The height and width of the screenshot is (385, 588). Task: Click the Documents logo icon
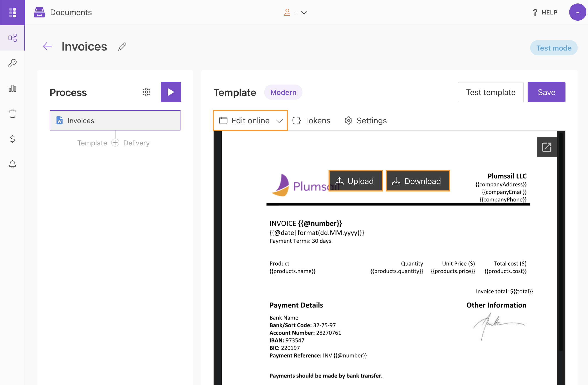(x=39, y=12)
